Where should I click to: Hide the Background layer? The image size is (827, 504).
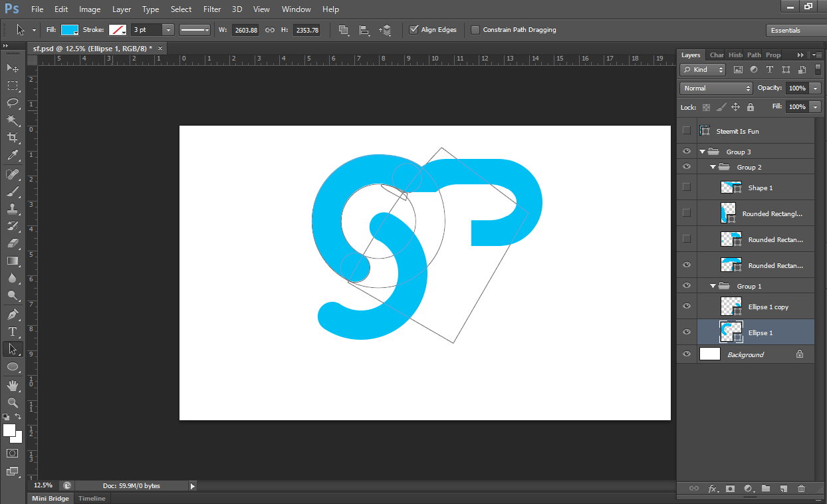tap(687, 354)
